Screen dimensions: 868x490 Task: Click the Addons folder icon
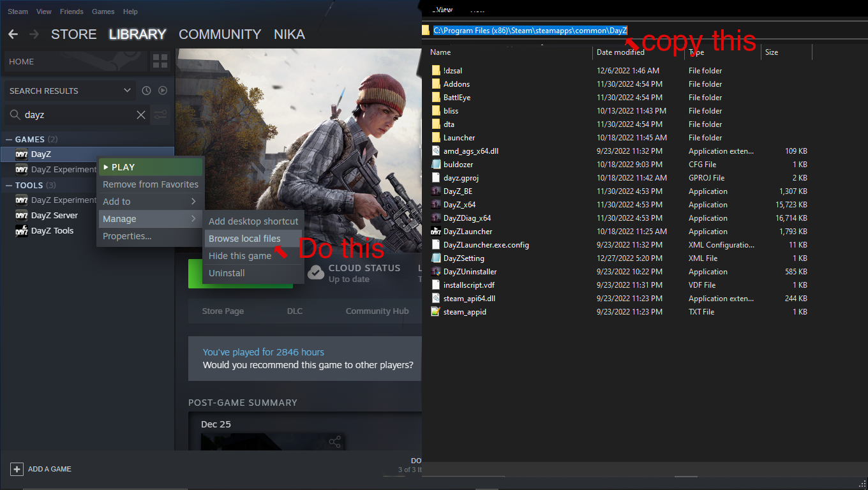click(x=436, y=84)
